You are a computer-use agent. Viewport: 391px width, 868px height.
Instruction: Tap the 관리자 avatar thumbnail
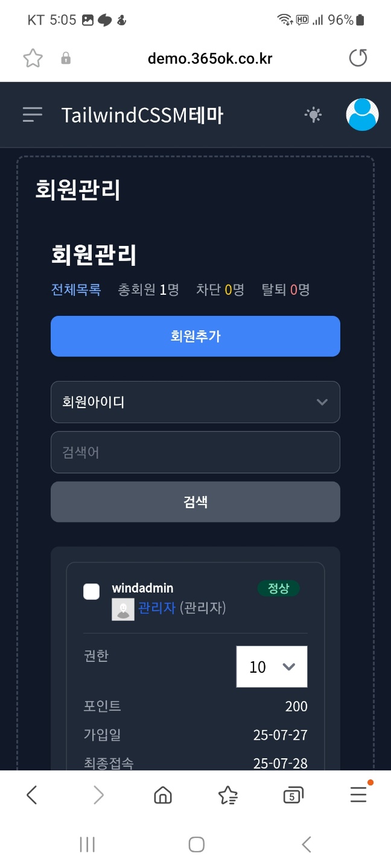click(x=123, y=610)
